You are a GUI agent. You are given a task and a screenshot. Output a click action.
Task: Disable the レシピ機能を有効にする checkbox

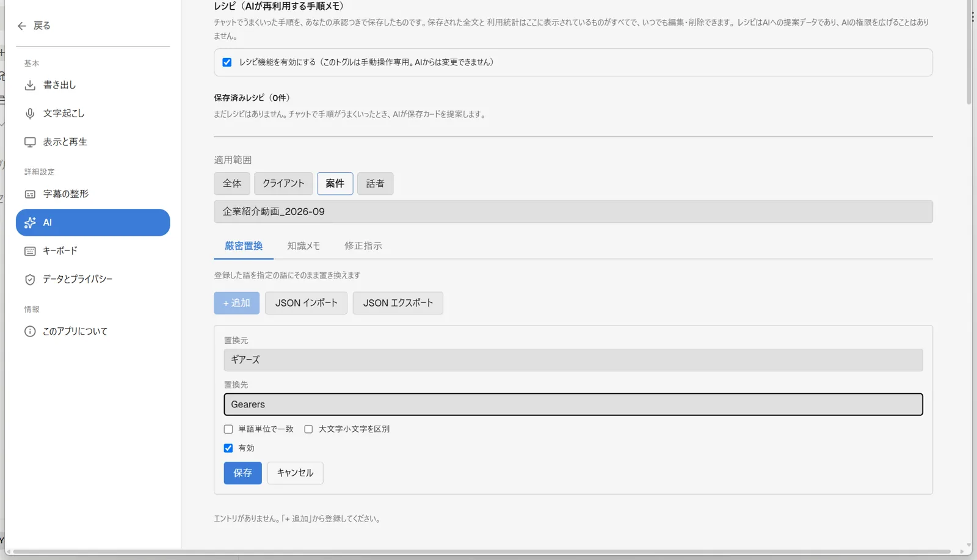point(227,62)
